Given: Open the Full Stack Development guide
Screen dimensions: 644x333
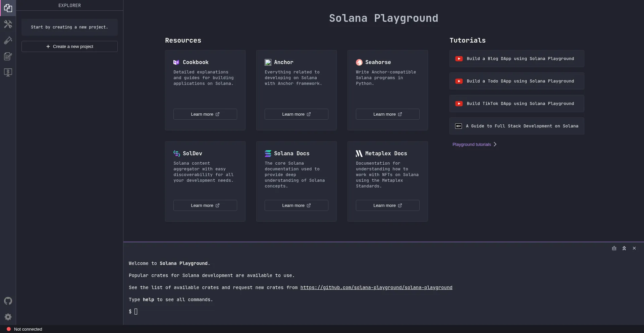Looking at the screenshot, I should (x=517, y=126).
